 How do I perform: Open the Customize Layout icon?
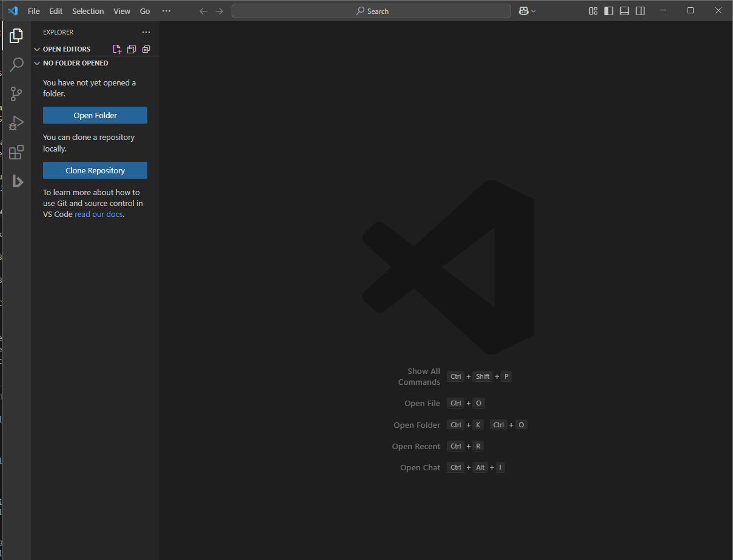pyautogui.click(x=593, y=11)
